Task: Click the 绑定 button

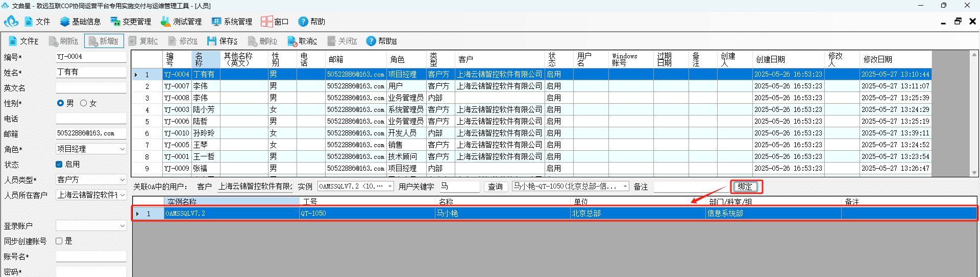Action: 745,187
